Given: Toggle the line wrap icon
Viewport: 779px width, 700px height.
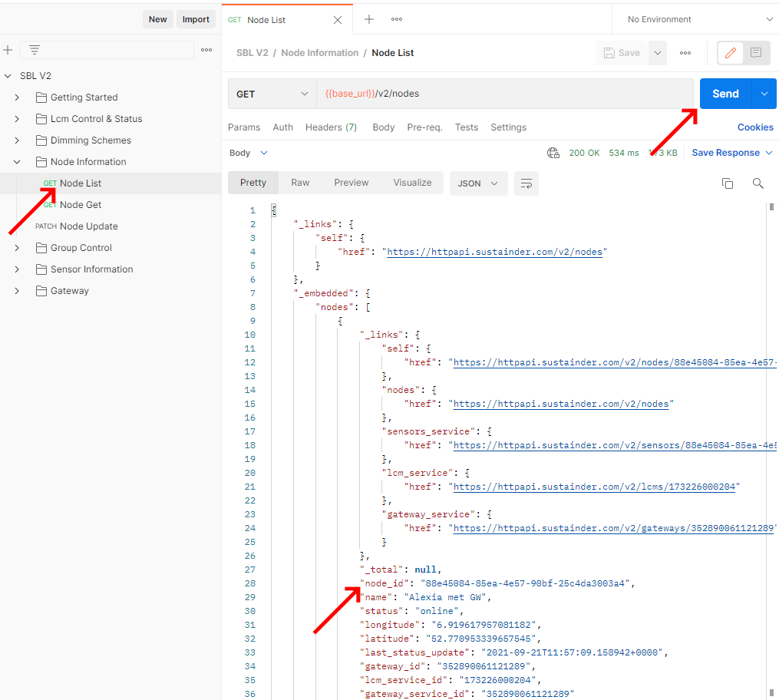Looking at the screenshot, I should [526, 183].
